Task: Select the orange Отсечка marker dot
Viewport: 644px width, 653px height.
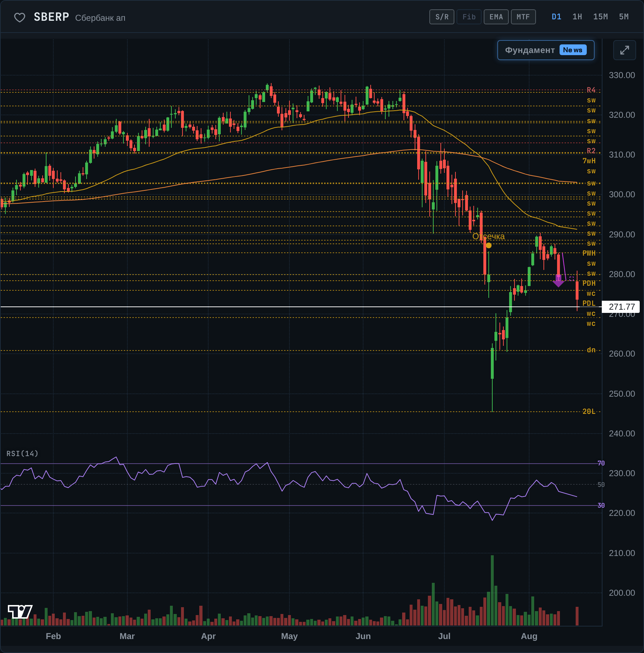Action: (x=489, y=246)
